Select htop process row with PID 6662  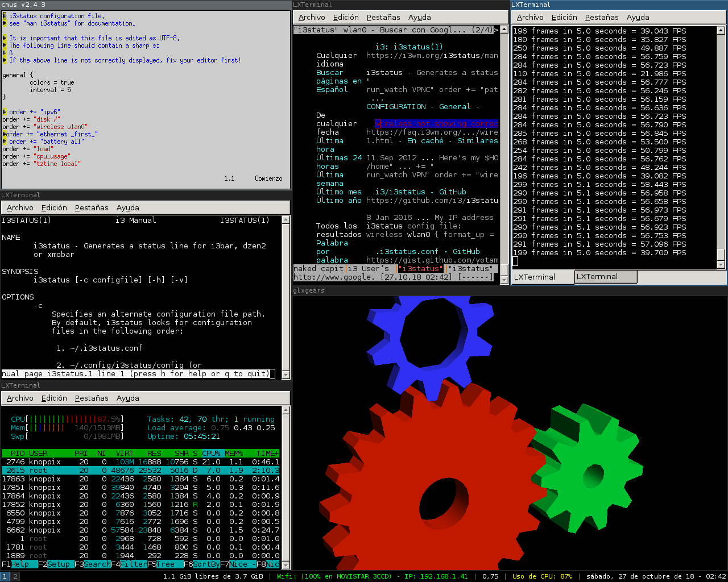pyautogui.click(x=140, y=530)
